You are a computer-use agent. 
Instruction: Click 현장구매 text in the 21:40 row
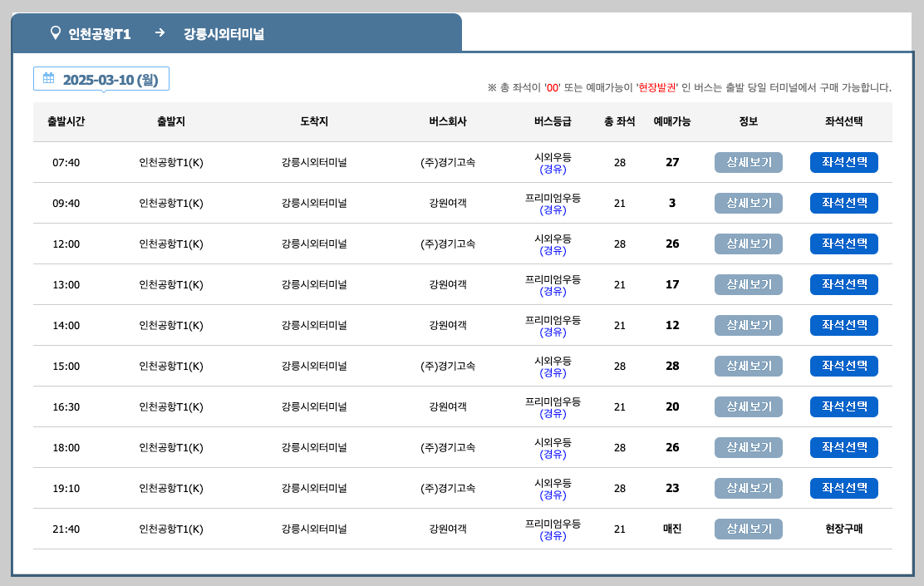(844, 529)
